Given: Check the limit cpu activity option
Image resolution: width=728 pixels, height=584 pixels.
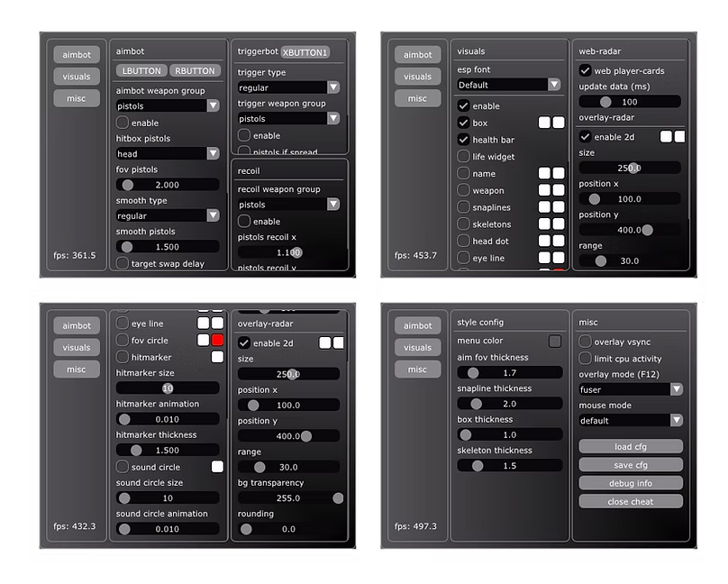Looking at the screenshot, I should pyautogui.click(x=586, y=359).
